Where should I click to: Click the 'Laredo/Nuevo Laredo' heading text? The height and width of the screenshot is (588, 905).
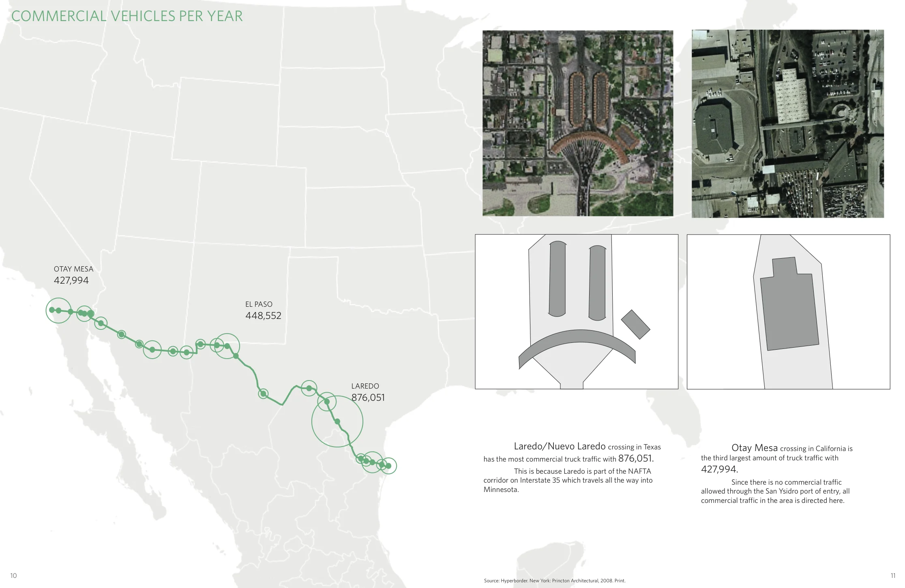coord(560,446)
